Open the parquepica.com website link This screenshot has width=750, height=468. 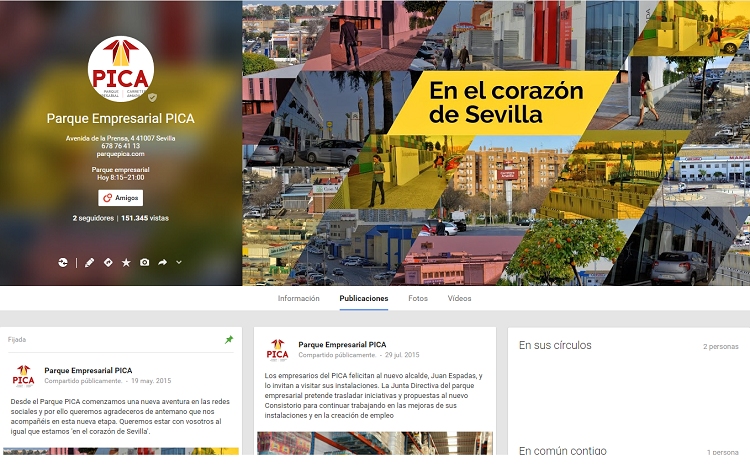(121, 154)
